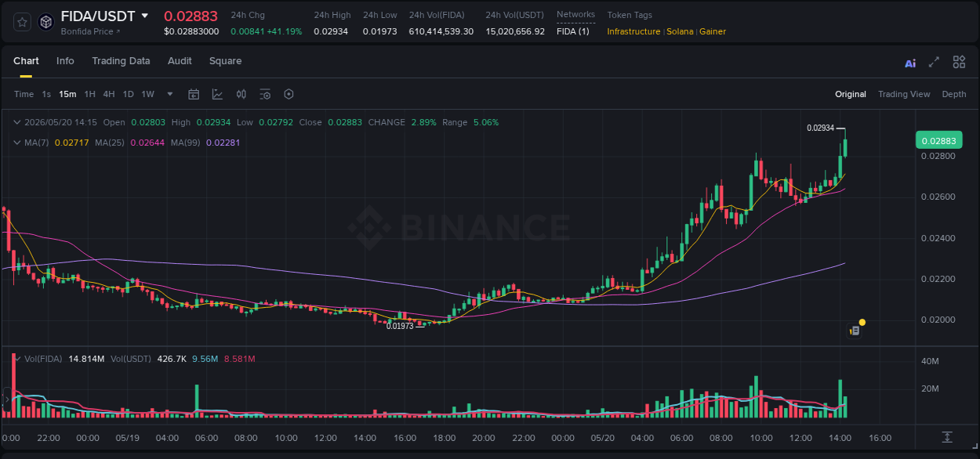Image resolution: width=980 pixels, height=459 pixels.
Task: Expand chart to fullscreen
Action: (x=934, y=62)
